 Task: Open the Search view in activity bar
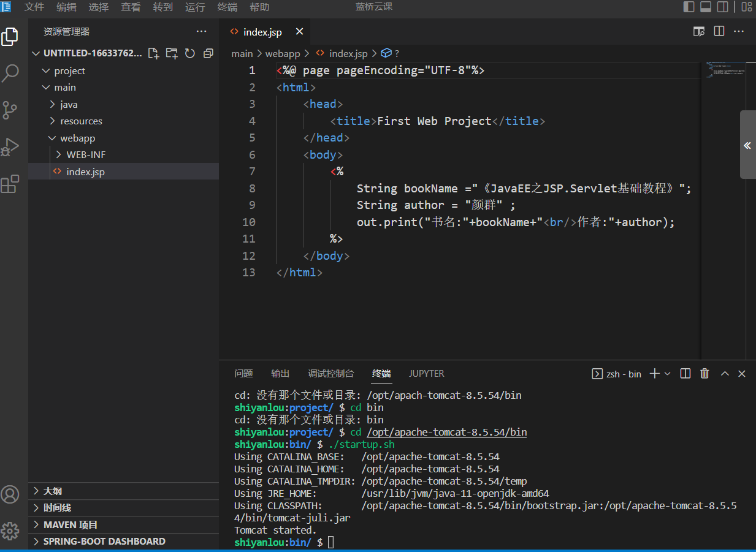10,74
